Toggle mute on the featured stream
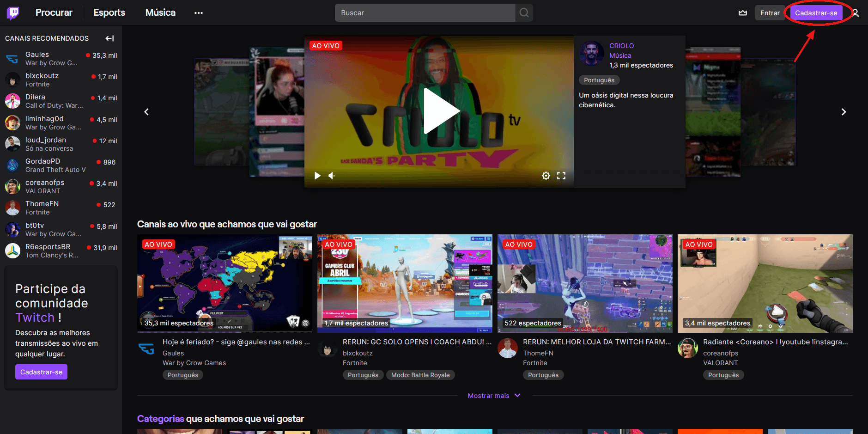 pyautogui.click(x=332, y=176)
